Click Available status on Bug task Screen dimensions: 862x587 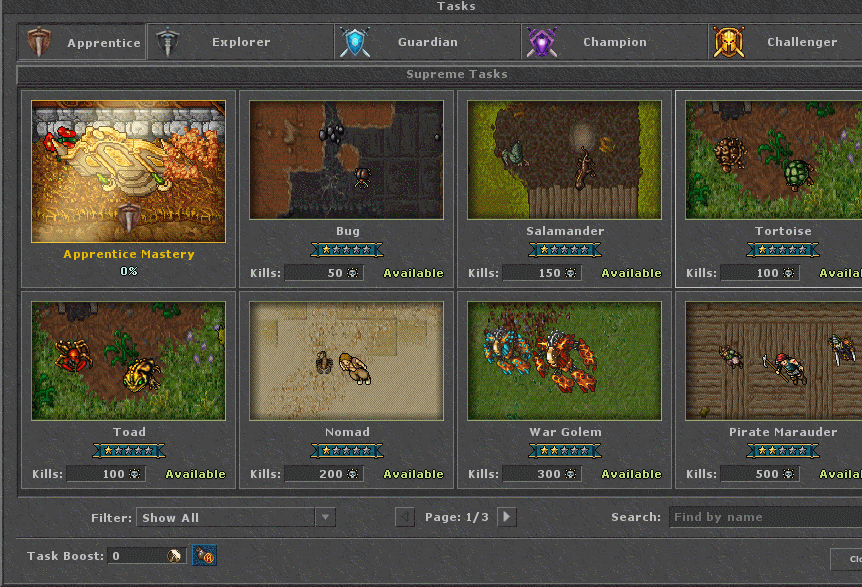point(413,273)
